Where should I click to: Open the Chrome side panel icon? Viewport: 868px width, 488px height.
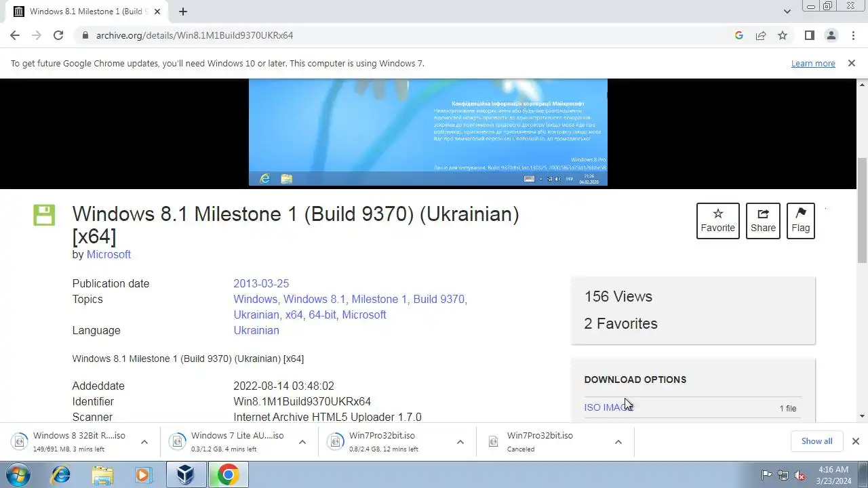809,35
